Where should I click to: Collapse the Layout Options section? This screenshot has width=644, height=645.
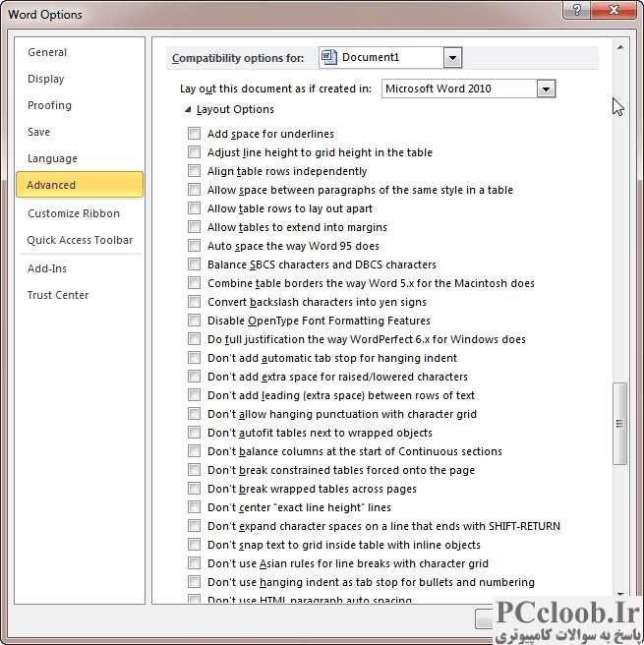click(188, 109)
